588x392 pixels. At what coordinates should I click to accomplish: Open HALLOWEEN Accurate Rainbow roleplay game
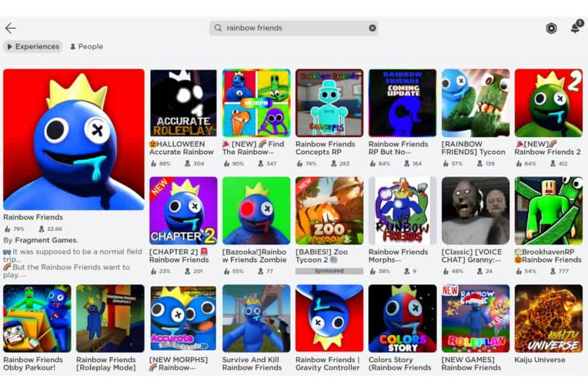(x=183, y=103)
